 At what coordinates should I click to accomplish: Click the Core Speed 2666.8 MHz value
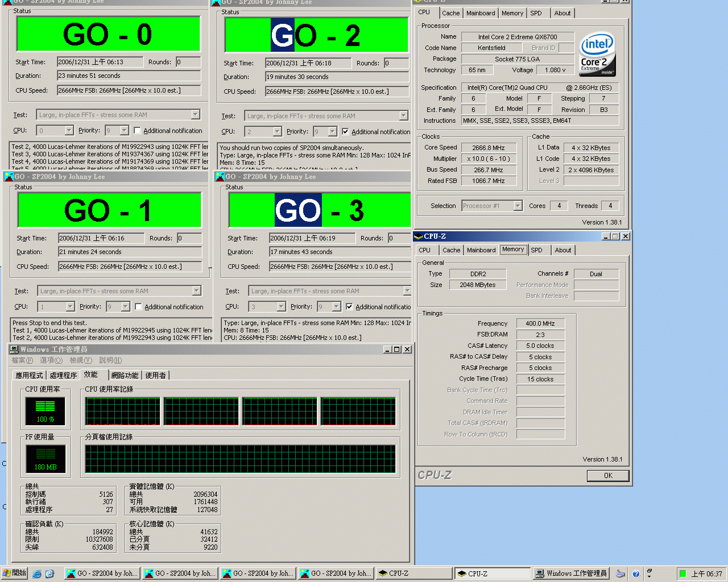click(x=489, y=148)
